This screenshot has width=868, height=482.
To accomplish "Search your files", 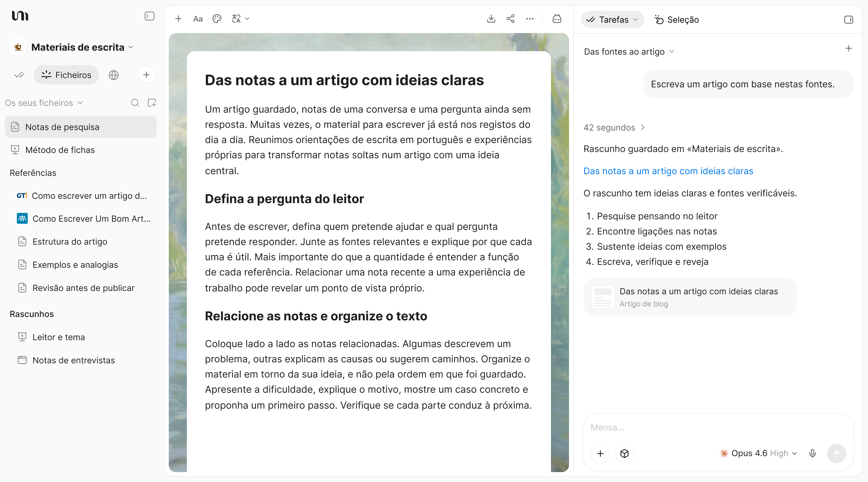I will pyautogui.click(x=135, y=103).
